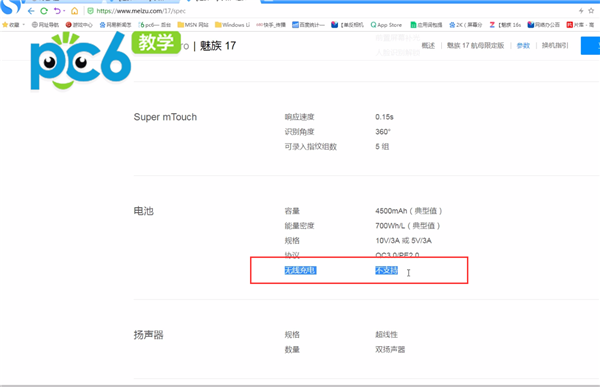
Task: Click the 可录入指纹组数 label
Action: 311,147
